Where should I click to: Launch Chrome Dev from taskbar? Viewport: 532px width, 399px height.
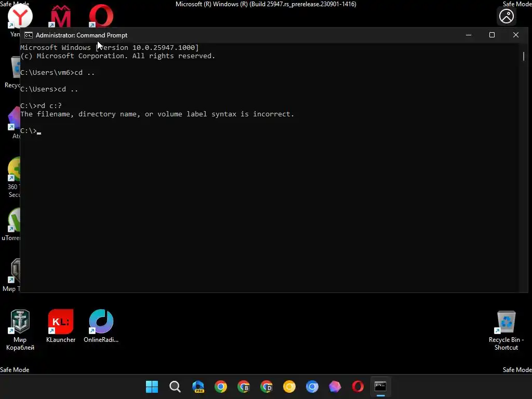(267, 387)
